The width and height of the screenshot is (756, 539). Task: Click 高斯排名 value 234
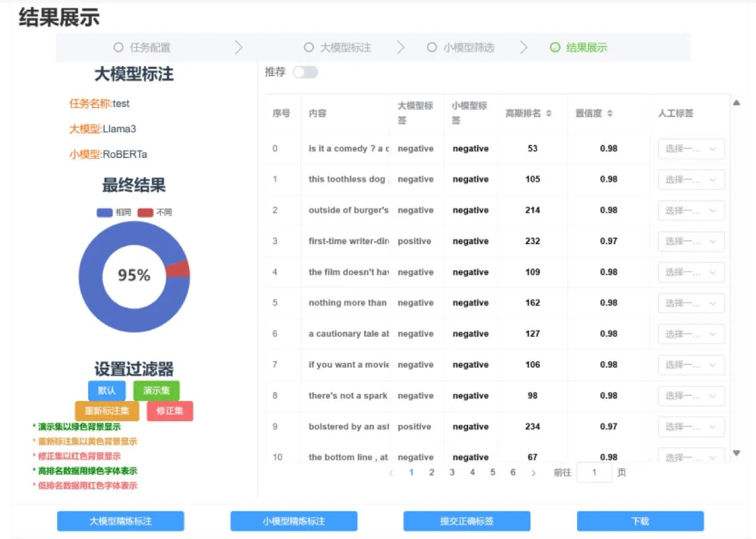(533, 426)
